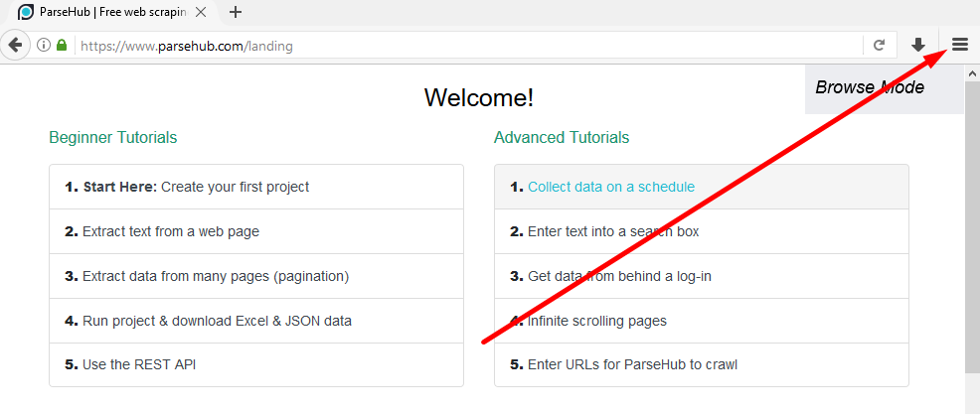Viewport: 980px width, 414px height.
Task: Click the Advanced Tutorials heading
Action: pyautogui.click(x=562, y=137)
